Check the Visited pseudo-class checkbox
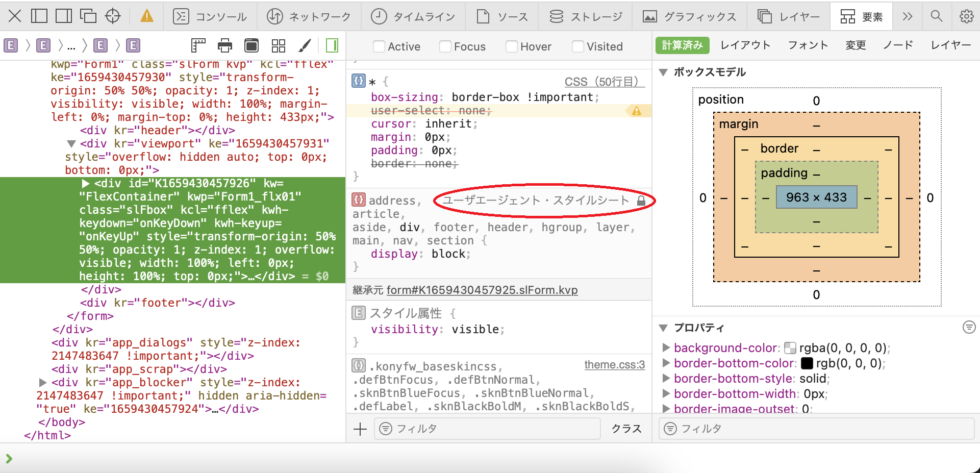Viewport: 980px width, 473px height. (577, 46)
